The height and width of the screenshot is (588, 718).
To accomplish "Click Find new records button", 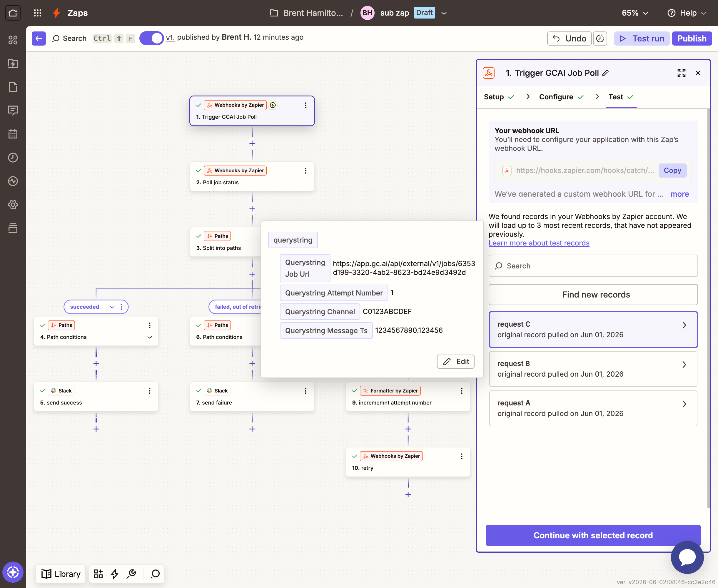I will point(593,295).
